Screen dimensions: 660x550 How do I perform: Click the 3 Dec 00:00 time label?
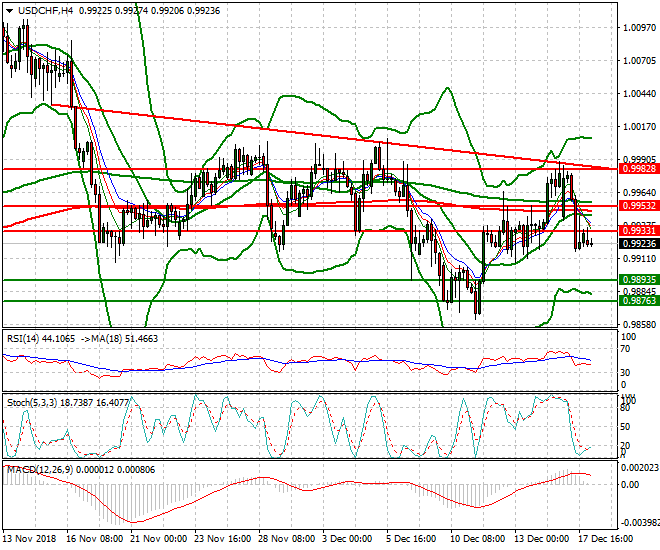click(x=347, y=539)
